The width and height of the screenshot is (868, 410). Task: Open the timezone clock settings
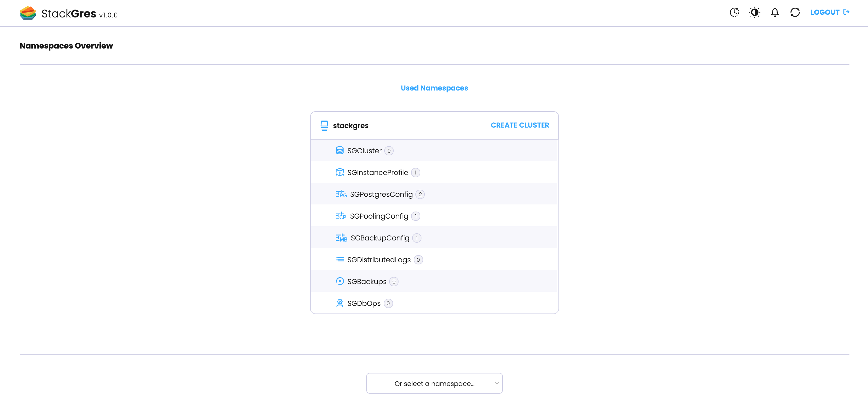[734, 12]
